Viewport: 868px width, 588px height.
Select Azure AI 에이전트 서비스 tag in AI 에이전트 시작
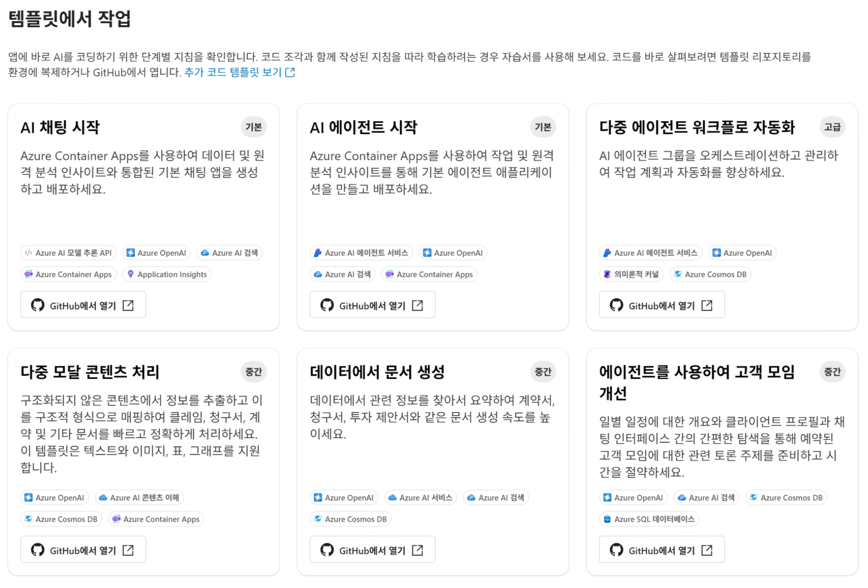[x=361, y=253]
